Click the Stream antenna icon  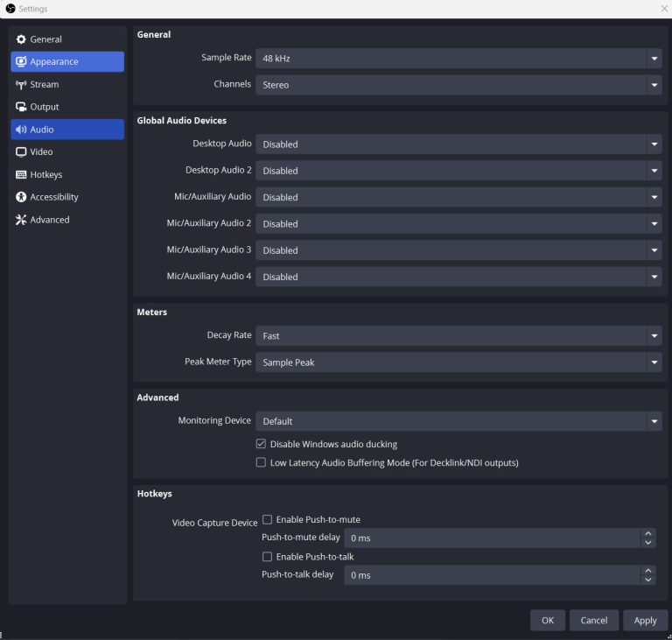pyautogui.click(x=22, y=85)
